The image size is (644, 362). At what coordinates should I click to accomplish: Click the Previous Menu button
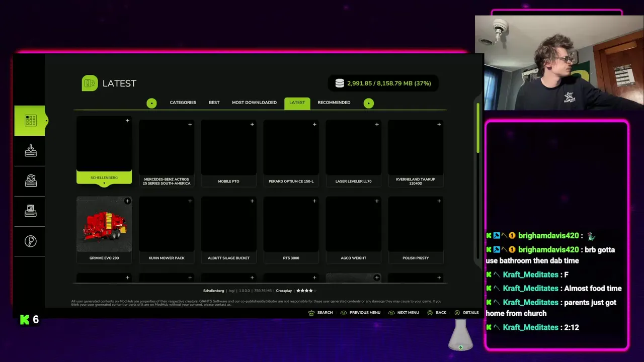(360, 313)
